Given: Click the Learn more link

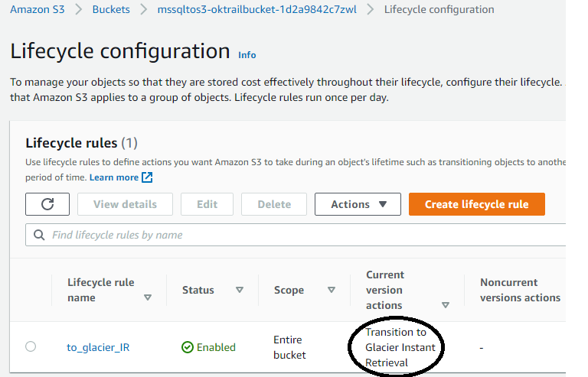Looking at the screenshot, I should [114, 177].
